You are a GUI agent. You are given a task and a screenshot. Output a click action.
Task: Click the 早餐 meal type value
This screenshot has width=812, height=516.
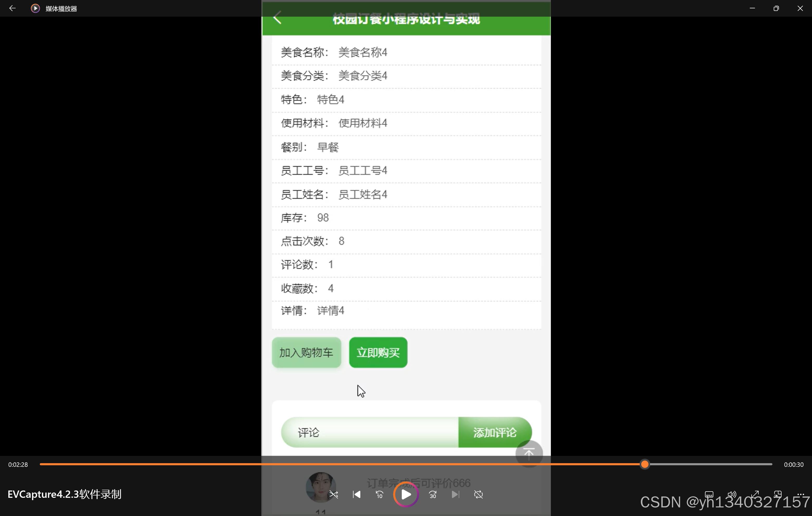pyautogui.click(x=328, y=147)
